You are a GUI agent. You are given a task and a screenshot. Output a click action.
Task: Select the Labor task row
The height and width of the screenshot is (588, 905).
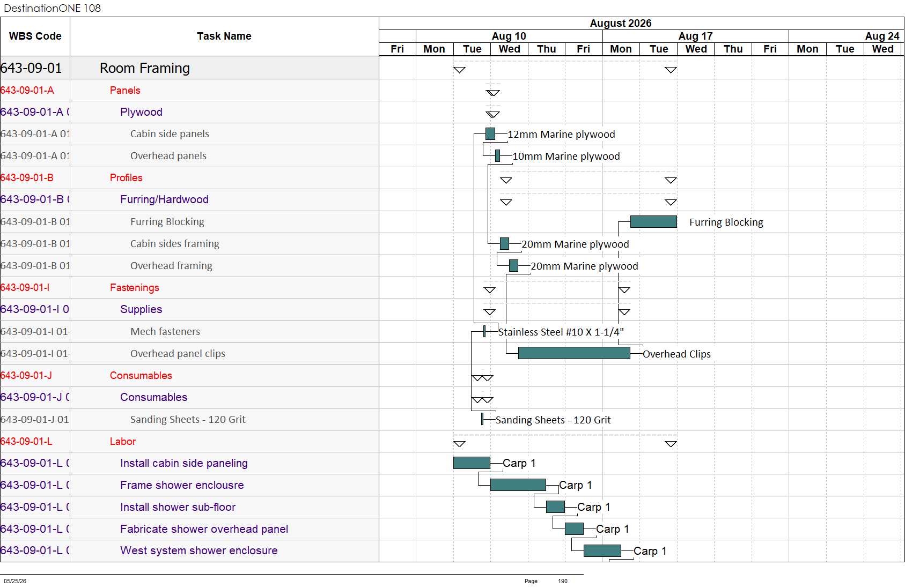[x=189, y=441]
